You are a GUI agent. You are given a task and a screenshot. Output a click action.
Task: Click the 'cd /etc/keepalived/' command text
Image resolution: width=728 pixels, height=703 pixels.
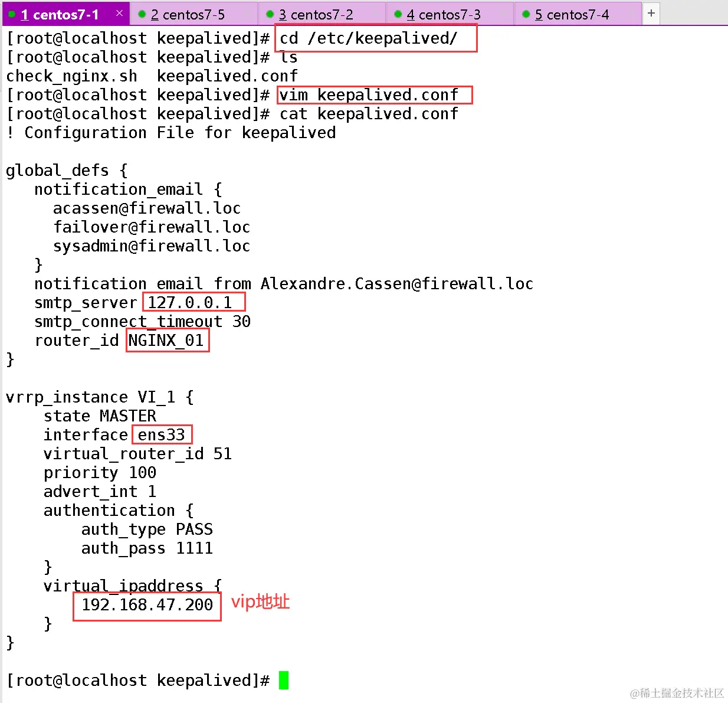point(368,38)
